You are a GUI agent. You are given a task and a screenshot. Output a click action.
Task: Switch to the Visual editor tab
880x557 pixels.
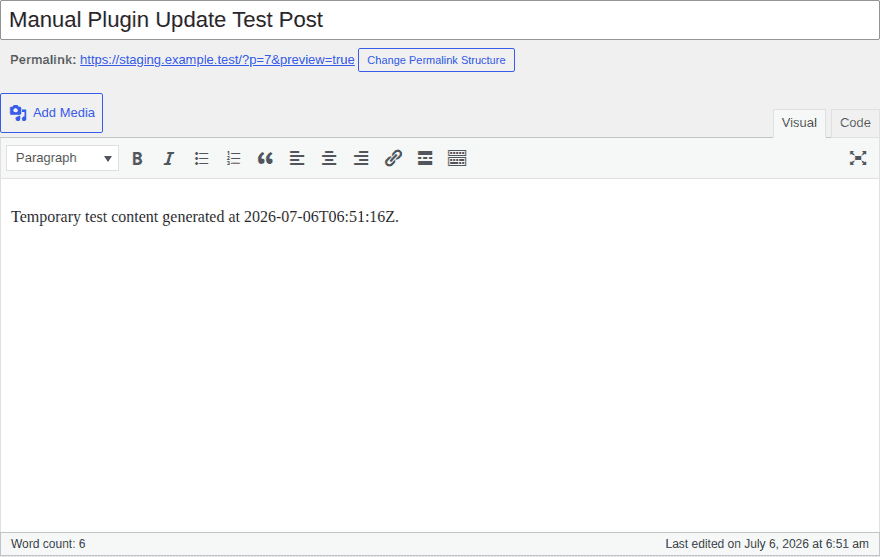[x=799, y=123]
